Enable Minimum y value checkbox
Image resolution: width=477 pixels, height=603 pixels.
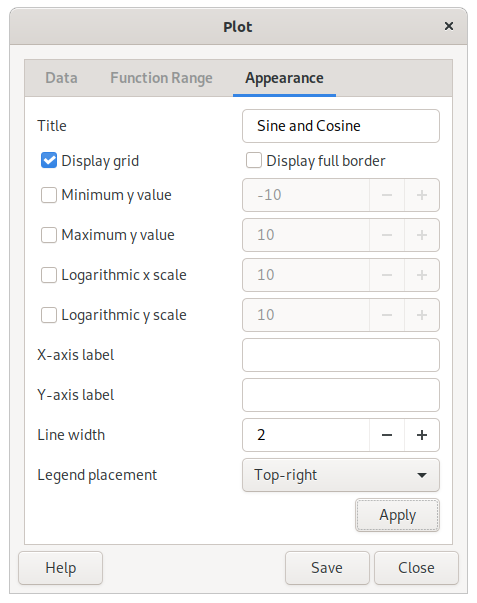point(49,195)
